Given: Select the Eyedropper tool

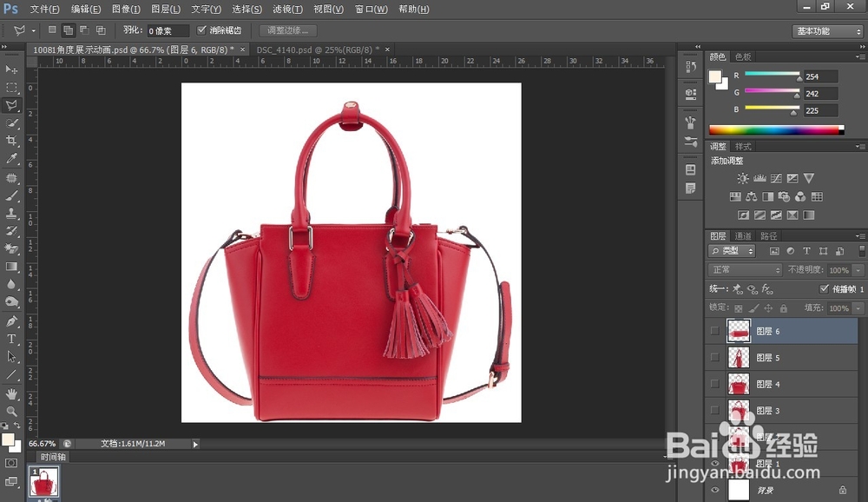Looking at the screenshot, I should pos(11,158).
